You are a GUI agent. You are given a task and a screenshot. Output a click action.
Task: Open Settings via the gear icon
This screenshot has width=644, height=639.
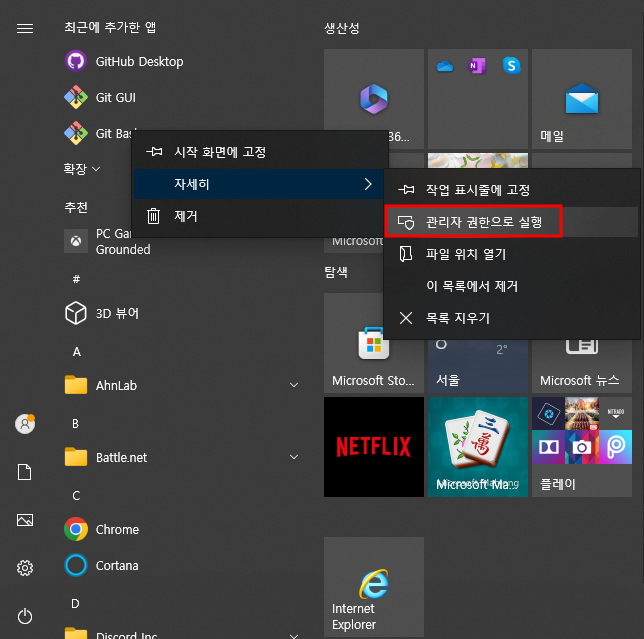point(25,568)
